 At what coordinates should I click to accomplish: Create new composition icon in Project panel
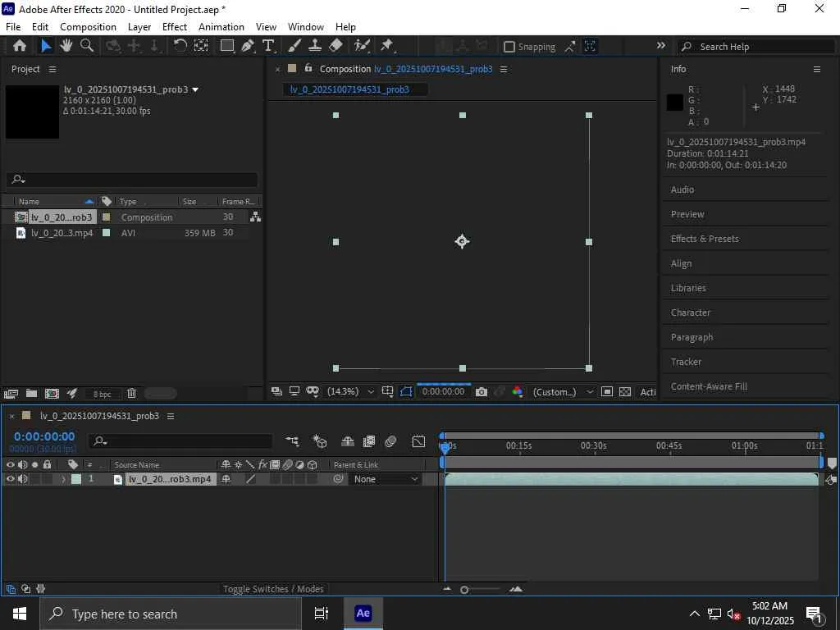click(52, 394)
